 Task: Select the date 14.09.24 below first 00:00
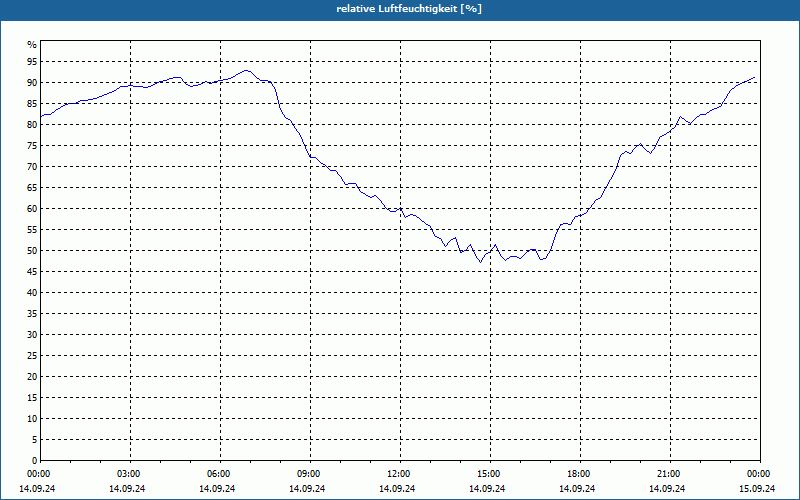pyautogui.click(x=37, y=489)
